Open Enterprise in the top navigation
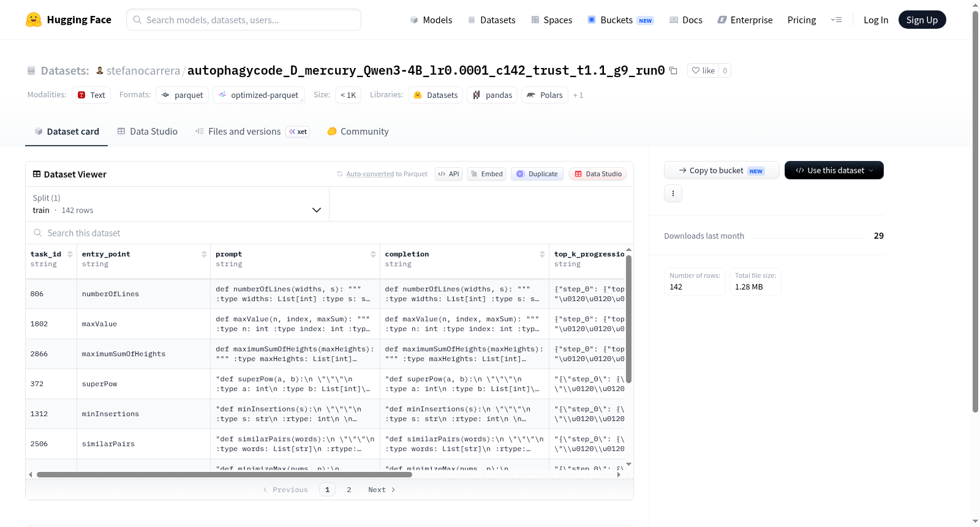Screen dimensions: 980x527 click(x=745, y=20)
